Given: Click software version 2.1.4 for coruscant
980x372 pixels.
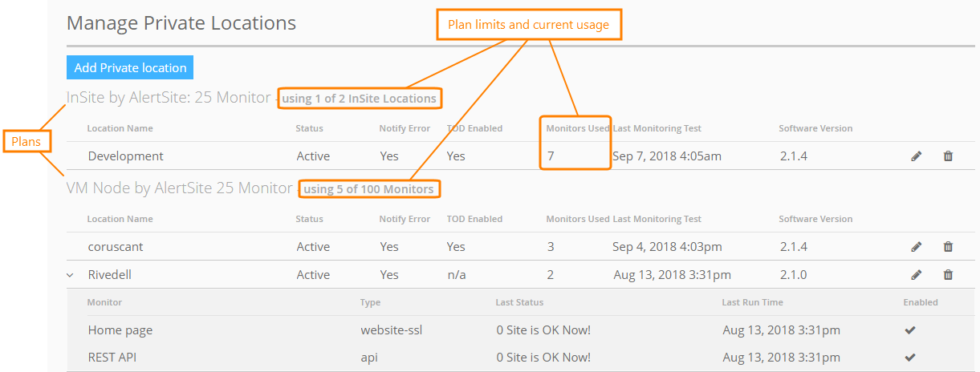Looking at the screenshot, I should tap(794, 247).
